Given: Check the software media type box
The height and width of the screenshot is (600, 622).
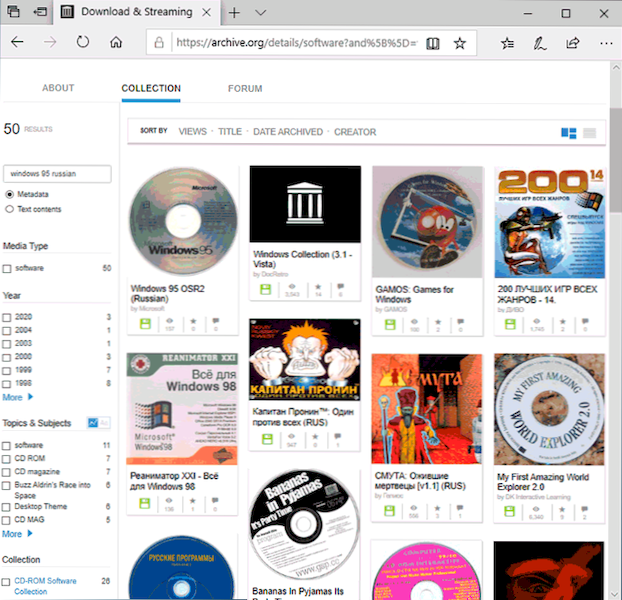Looking at the screenshot, I should [x=7, y=269].
